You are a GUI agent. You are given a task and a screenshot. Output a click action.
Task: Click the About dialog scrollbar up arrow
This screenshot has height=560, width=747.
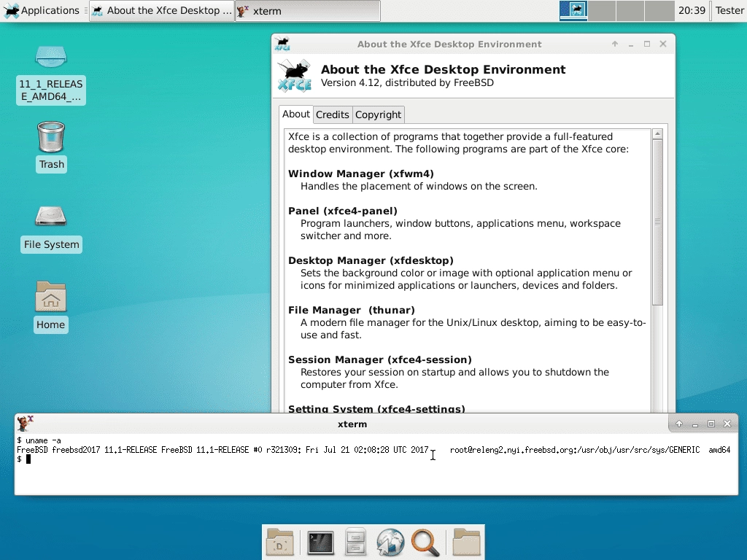pyautogui.click(x=657, y=134)
